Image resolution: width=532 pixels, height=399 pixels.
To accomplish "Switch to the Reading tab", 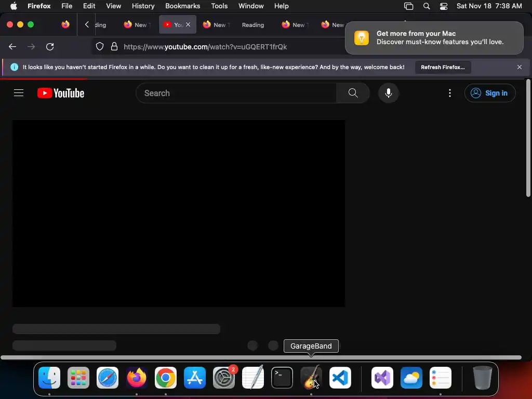I will (x=253, y=25).
